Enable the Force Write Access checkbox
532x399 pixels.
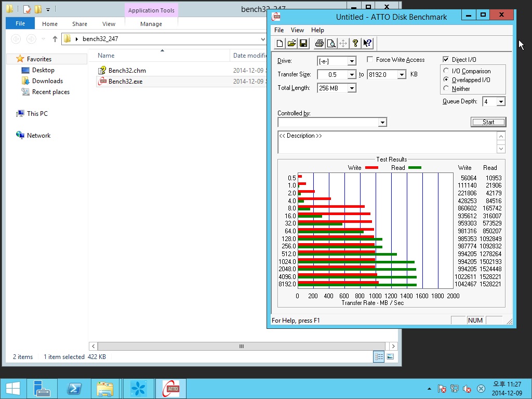coord(370,59)
